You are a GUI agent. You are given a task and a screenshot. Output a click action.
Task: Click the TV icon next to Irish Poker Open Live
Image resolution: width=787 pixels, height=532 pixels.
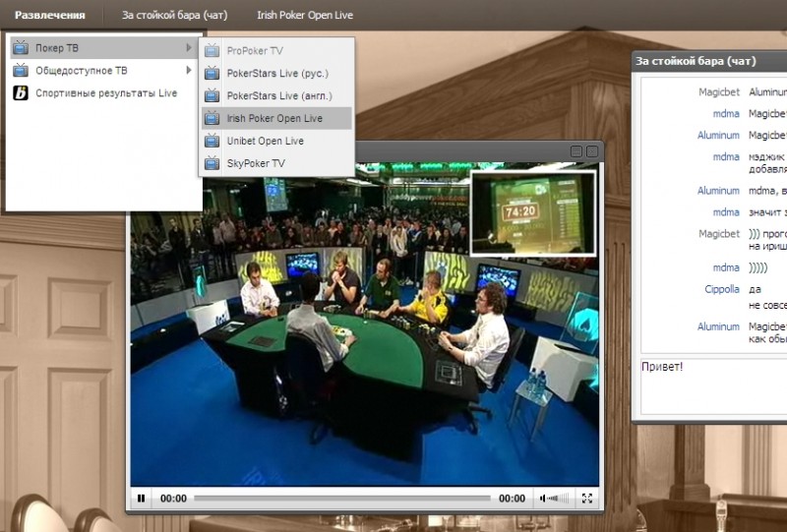[x=212, y=118]
